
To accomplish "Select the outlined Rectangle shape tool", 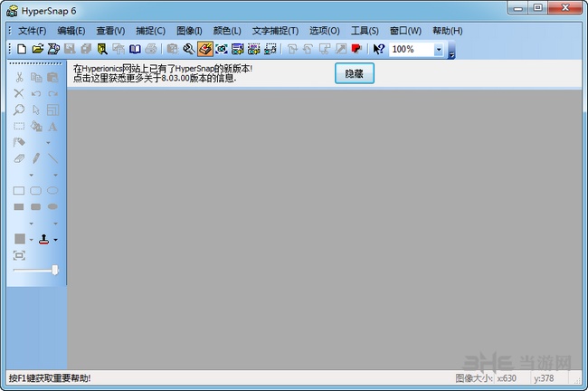I will 19,191.
